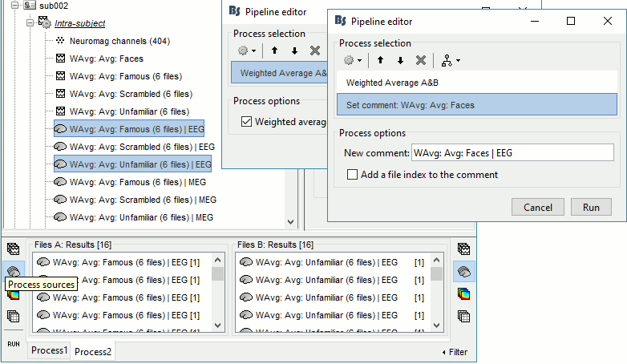Screen dimensions: 627x364
Task: Open the gear add-process dropdown menu
Action: click(352, 60)
